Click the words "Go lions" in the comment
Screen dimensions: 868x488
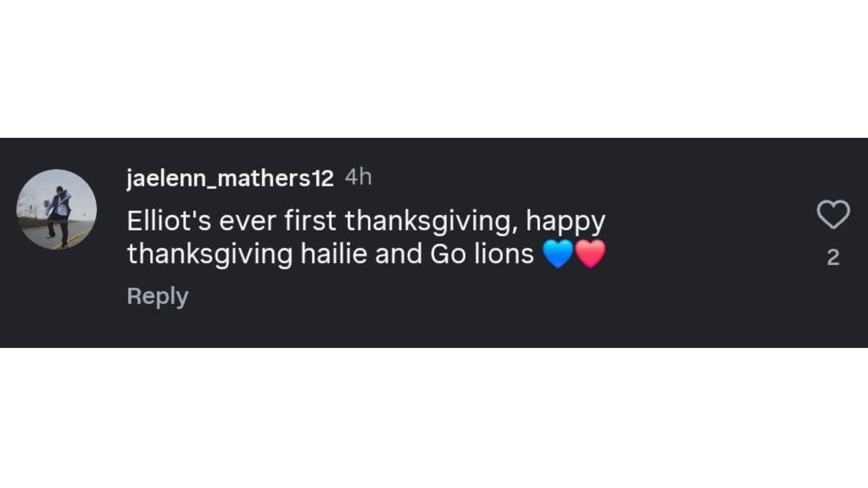[481, 254]
